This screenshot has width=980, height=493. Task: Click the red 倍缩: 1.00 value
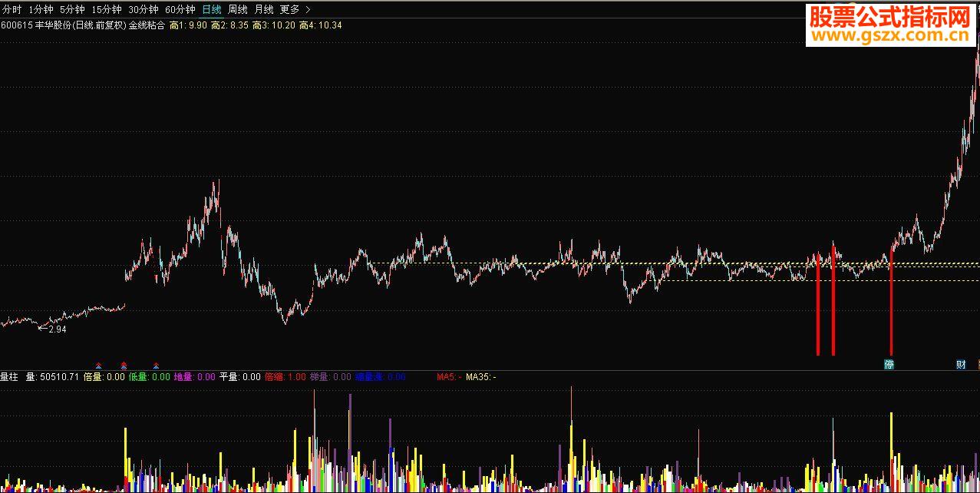(x=285, y=377)
